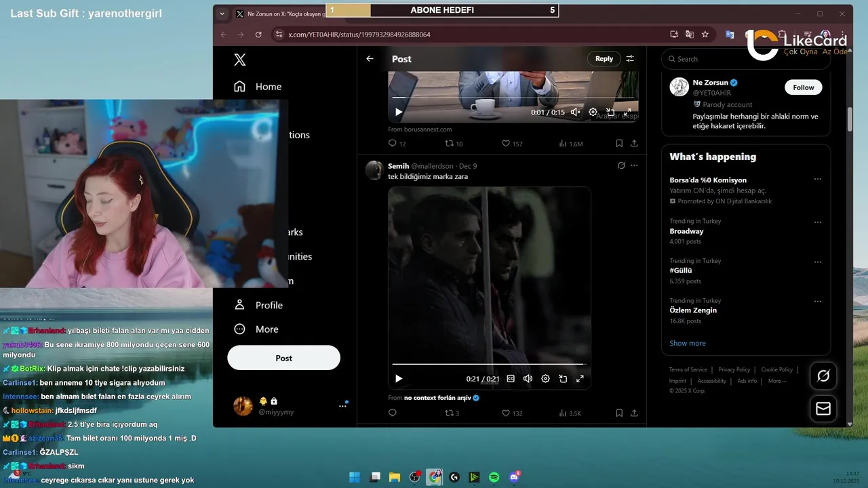This screenshot has width=868, height=488.
Task: Open settings gear on Semih's video
Action: tap(545, 379)
